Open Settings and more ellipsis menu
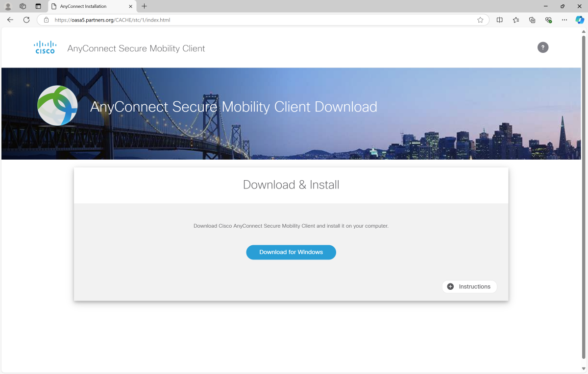Image resolution: width=588 pixels, height=374 pixels. pyautogui.click(x=564, y=20)
